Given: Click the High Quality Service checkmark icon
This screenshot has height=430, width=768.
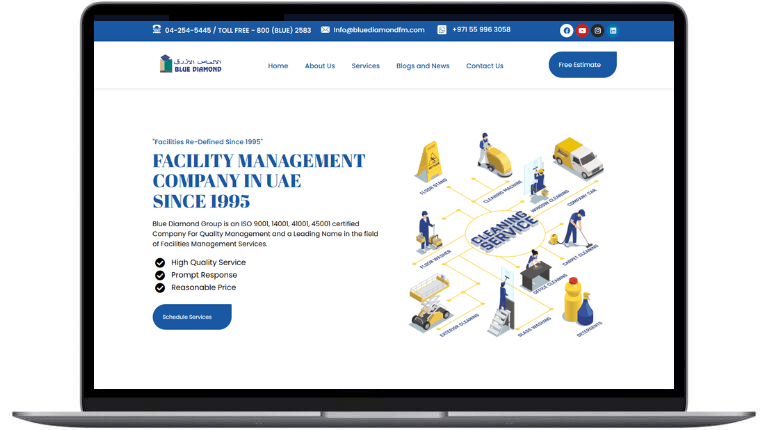Looking at the screenshot, I should pos(160,263).
